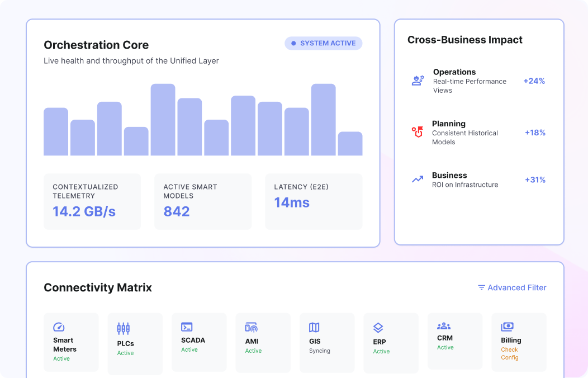This screenshot has width=588, height=378.
Task: Open the Billing payment card icon
Action: click(x=507, y=325)
